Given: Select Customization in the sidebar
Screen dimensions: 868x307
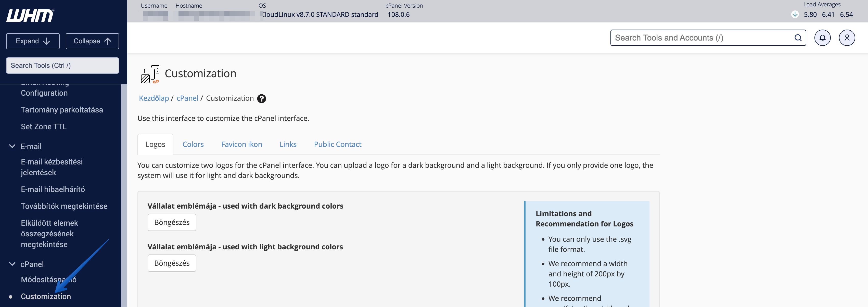Looking at the screenshot, I should [x=46, y=297].
